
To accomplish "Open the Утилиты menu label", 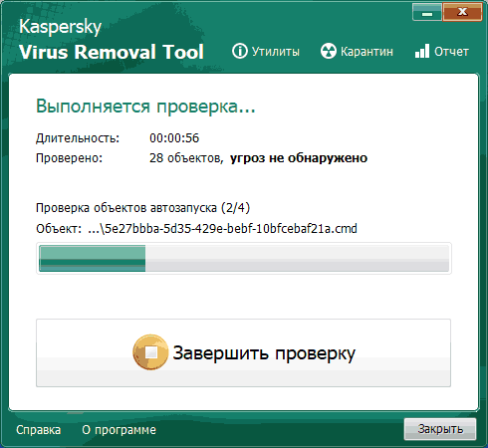I will (276, 52).
